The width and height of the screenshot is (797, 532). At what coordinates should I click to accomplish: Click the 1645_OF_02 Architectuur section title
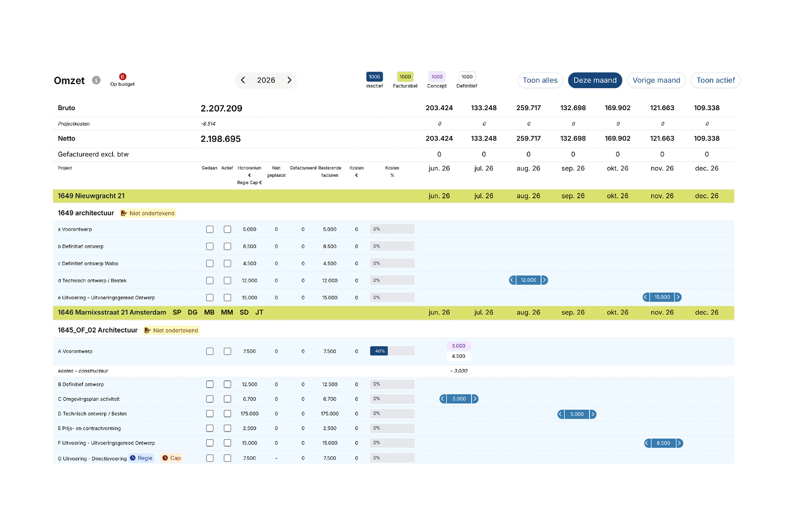98,330
